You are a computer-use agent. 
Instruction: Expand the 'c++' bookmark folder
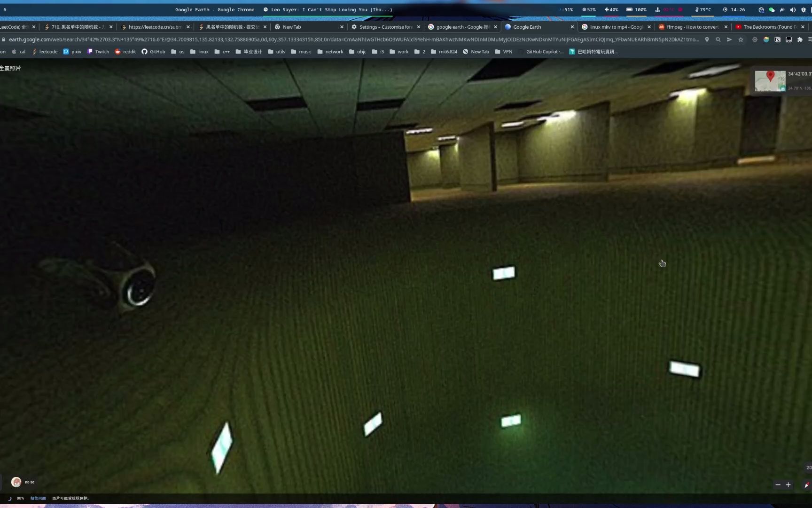point(222,52)
